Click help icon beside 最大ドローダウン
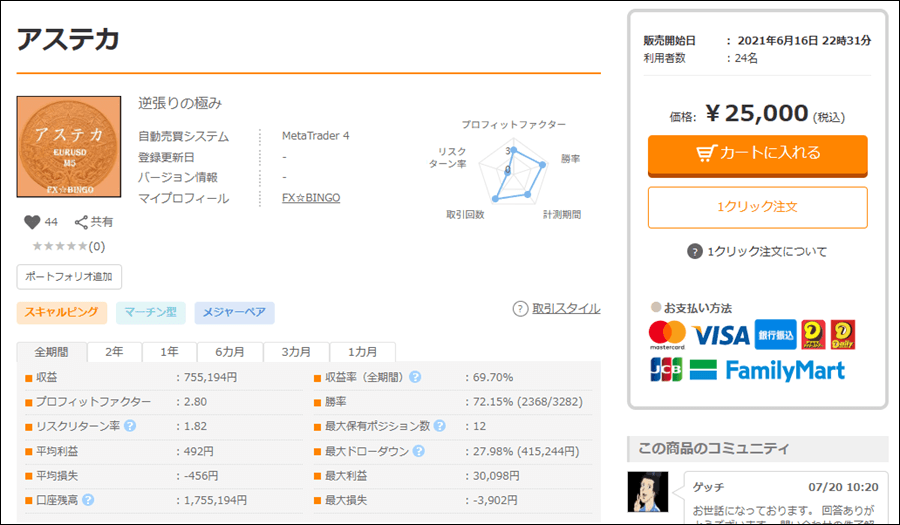The height and width of the screenshot is (525, 900). click(416, 451)
